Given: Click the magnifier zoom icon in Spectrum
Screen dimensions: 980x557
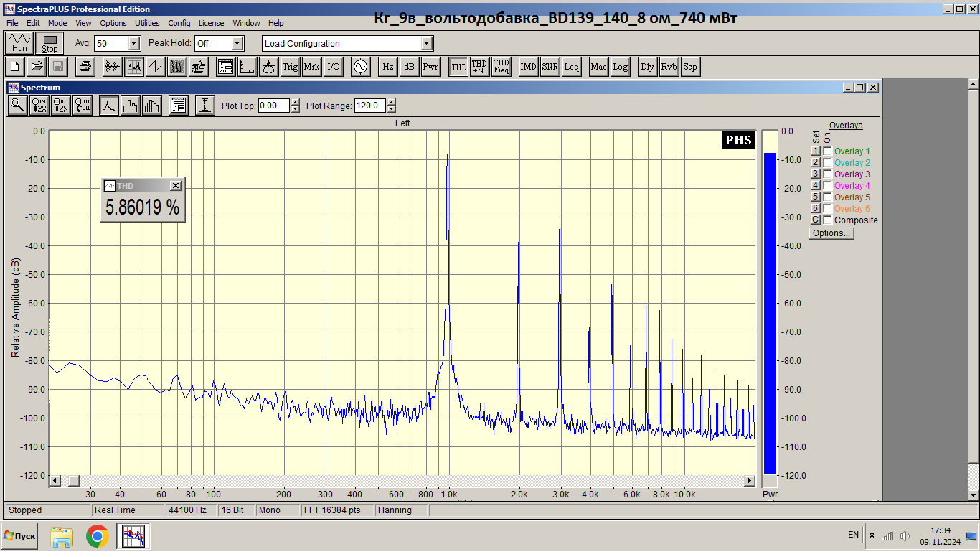Looking at the screenshot, I should point(17,106).
